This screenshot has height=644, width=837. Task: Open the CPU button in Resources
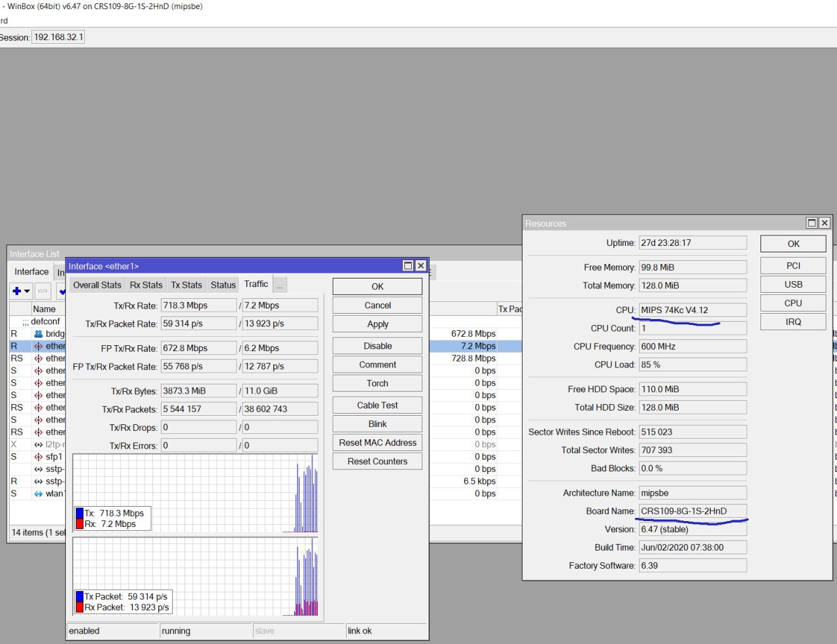tap(793, 303)
